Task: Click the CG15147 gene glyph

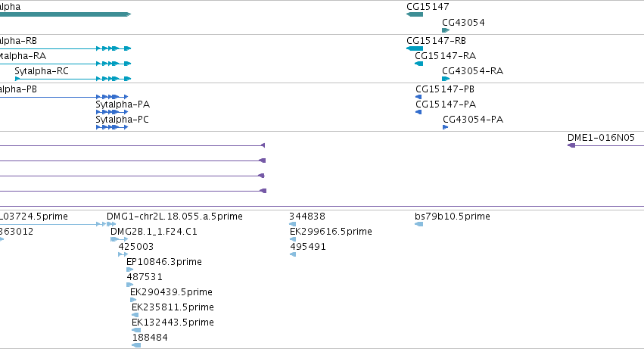Action: pyautogui.click(x=415, y=14)
